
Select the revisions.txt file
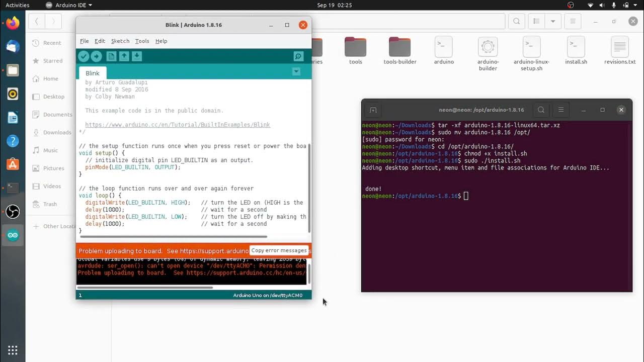click(620, 51)
